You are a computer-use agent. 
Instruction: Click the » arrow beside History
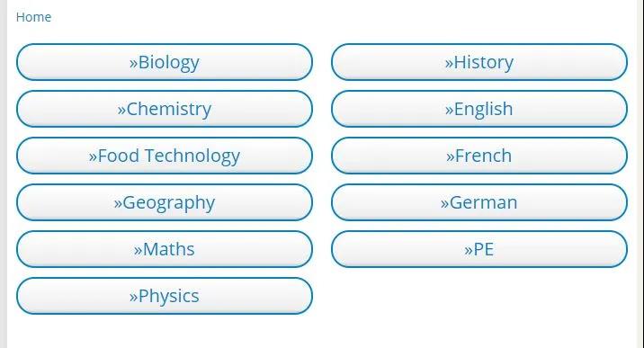[x=449, y=64]
